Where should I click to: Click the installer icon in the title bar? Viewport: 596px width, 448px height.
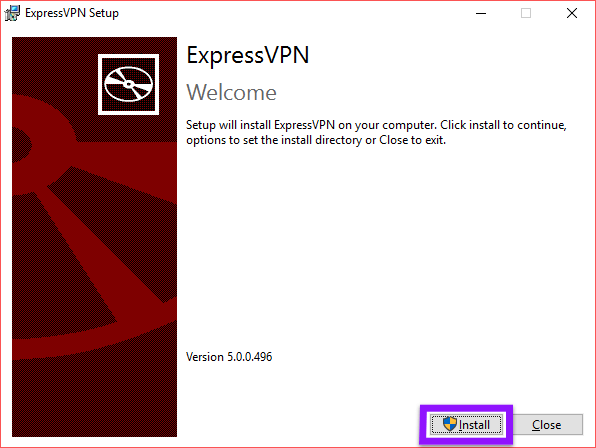tap(12, 13)
